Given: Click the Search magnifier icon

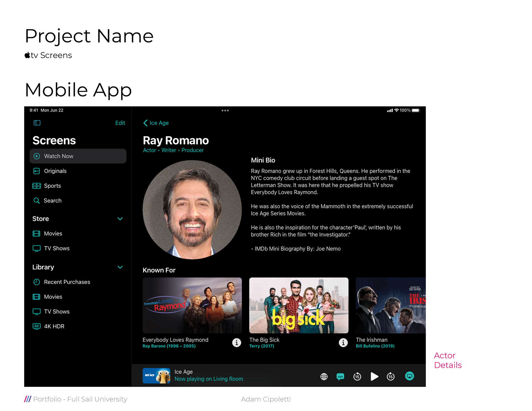Looking at the screenshot, I should click(37, 201).
